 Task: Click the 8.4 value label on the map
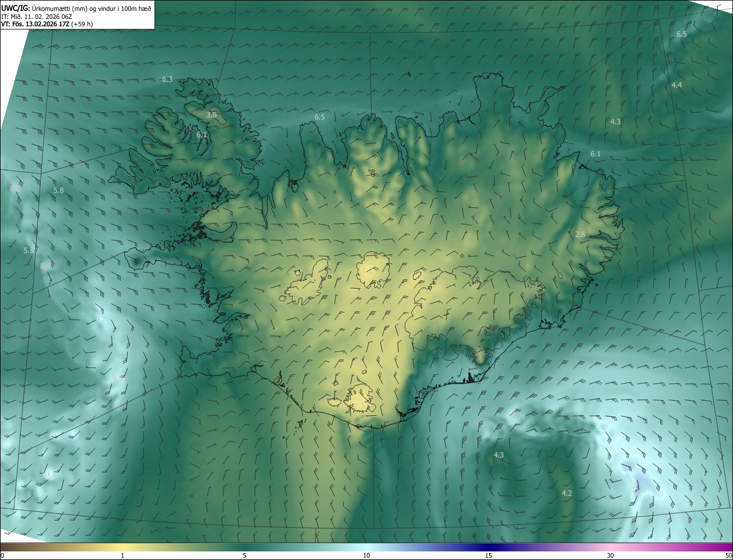coord(46,266)
